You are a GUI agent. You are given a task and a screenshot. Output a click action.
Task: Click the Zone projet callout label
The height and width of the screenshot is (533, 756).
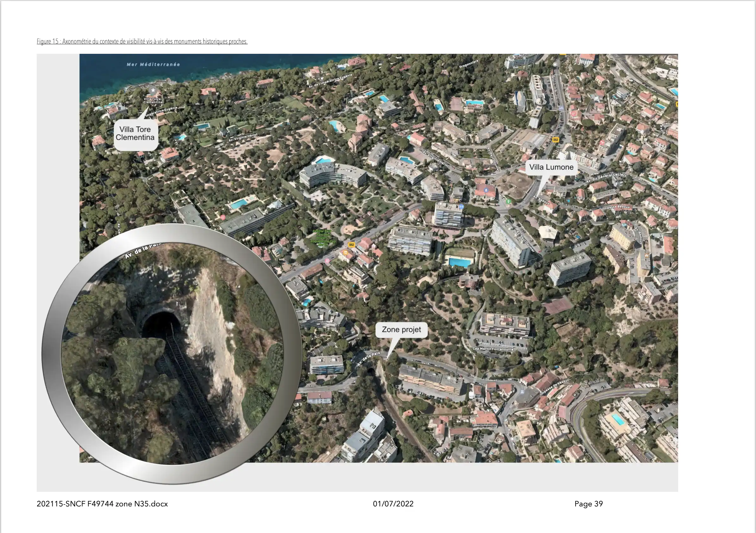[x=401, y=329]
